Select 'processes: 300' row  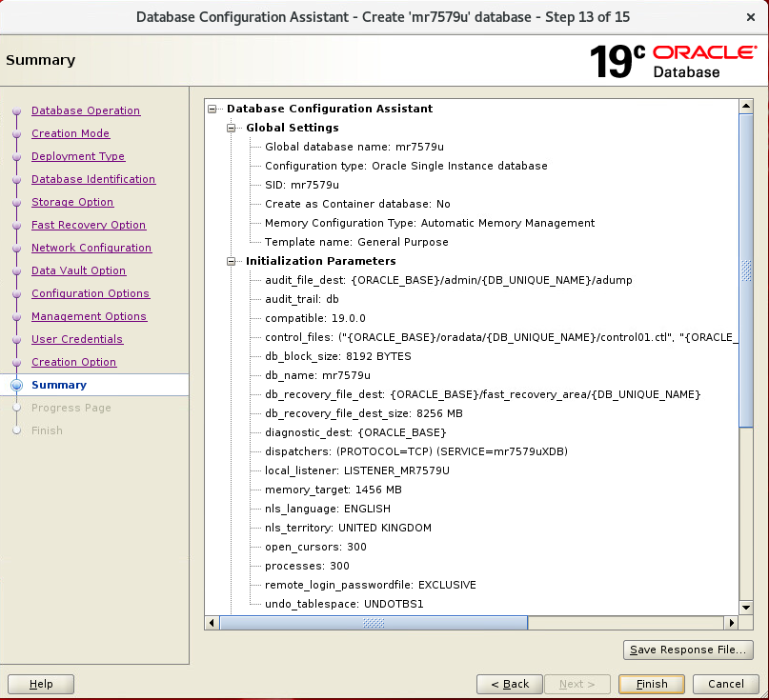(x=307, y=567)
